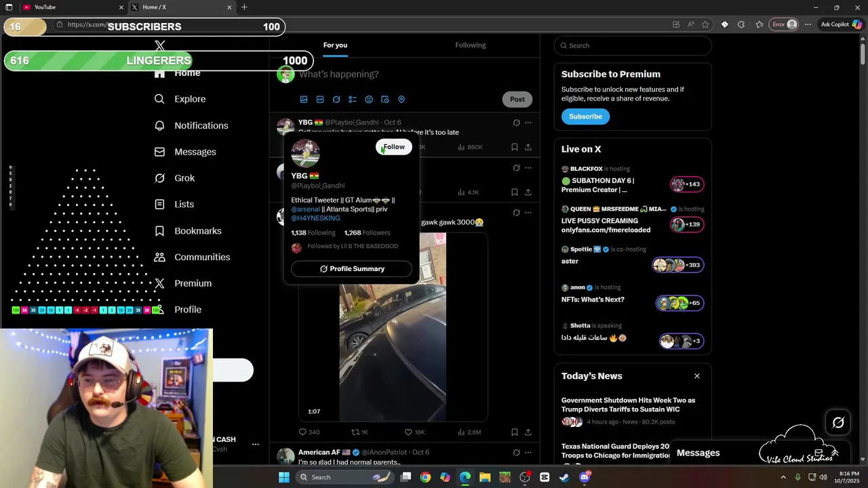Open the @H4YNESKING mention link
This screenshot has width=868, height=488.
(315, 218)
